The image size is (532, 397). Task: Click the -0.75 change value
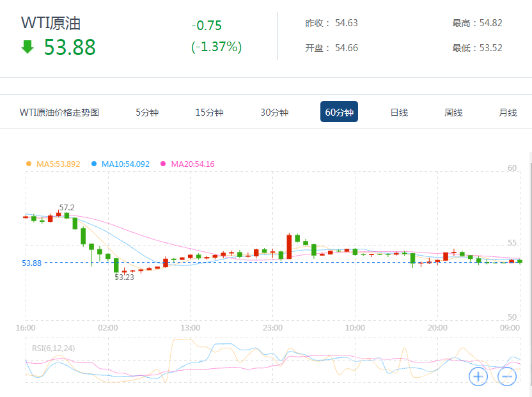(207, 26)
